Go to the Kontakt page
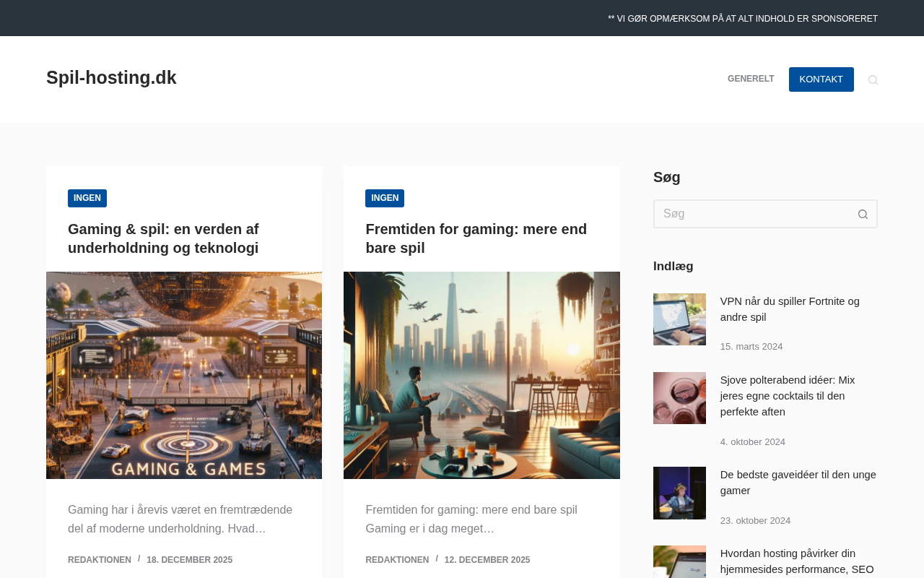The image size is (924, 578). (821, 79)
